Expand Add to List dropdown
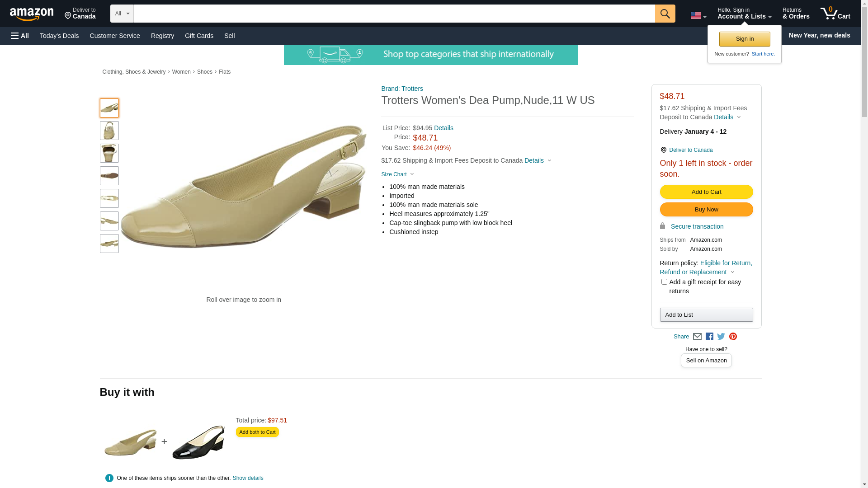This screenshot has height=488, width=868. (x=706, y=315)
